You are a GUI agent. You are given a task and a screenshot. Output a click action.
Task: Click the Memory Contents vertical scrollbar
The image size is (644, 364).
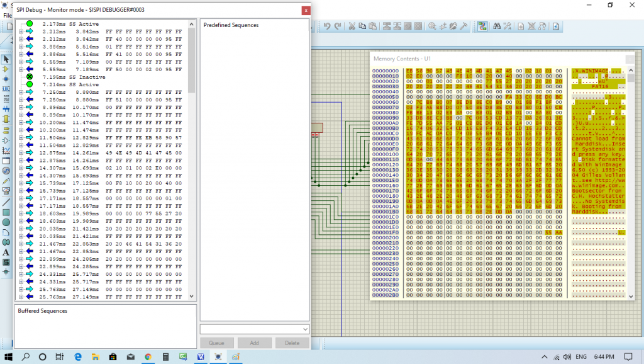point(631,189)
